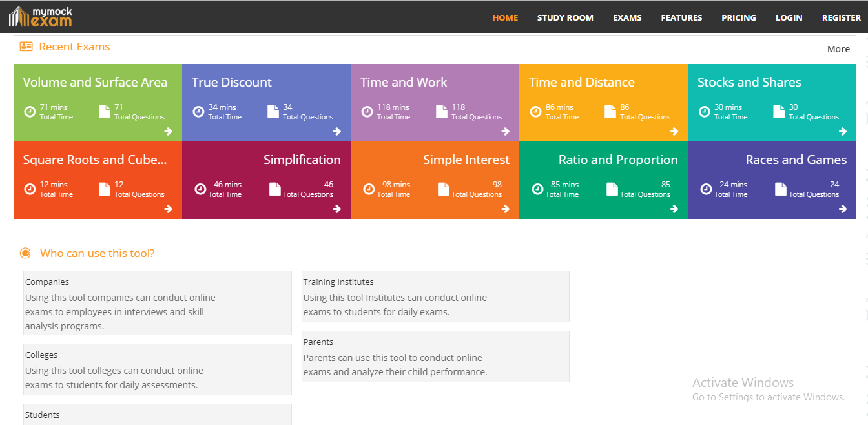The height and width of the screenshot is (425, 868).
Task: Click the Recent Exams header icon
Action: tap(26, 47)
